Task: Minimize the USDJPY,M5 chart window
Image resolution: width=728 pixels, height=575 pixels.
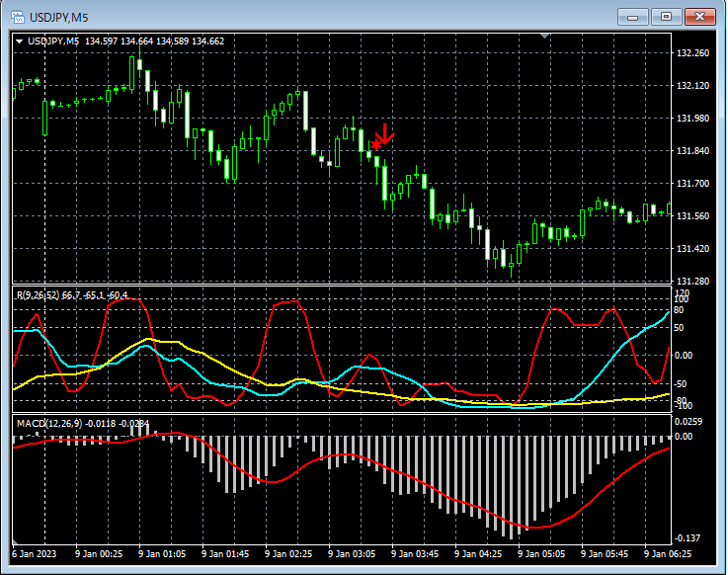Action: click(633, 16)
